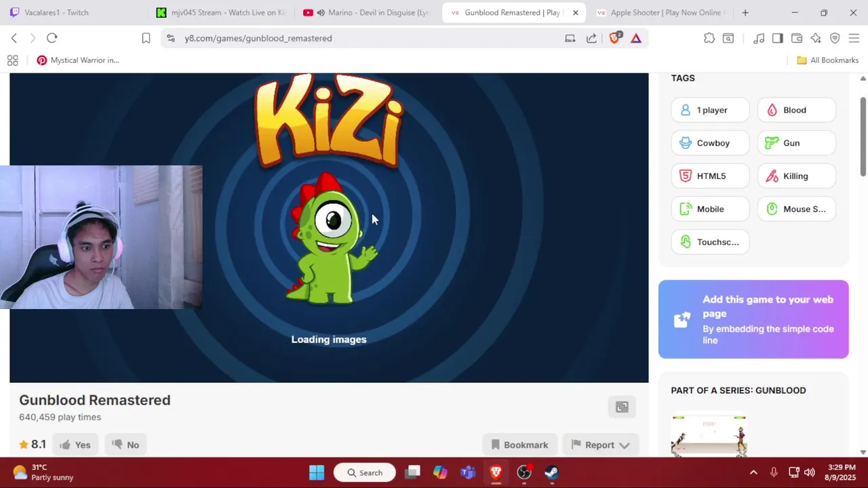The width and height of the screenshot is (868, 488).
Task: Reload the Gunblood Remastered page
Action: click(52, 38)
